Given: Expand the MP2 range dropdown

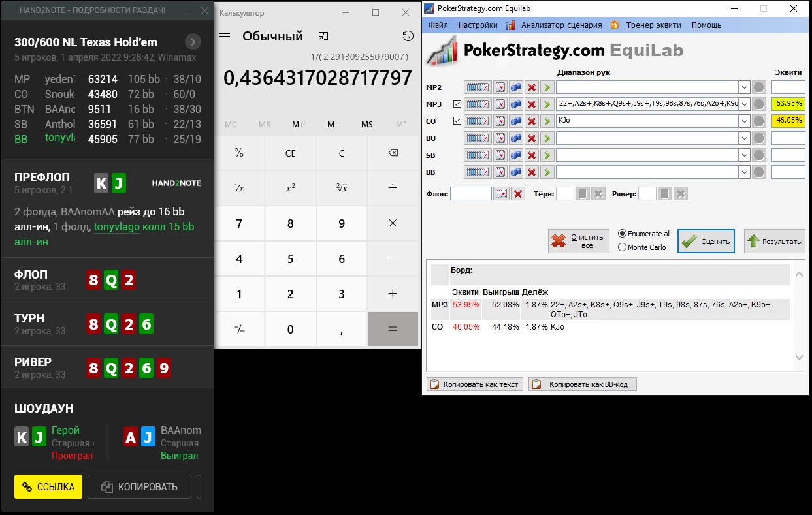Looking at the screenshot, I should click(744, 87).
